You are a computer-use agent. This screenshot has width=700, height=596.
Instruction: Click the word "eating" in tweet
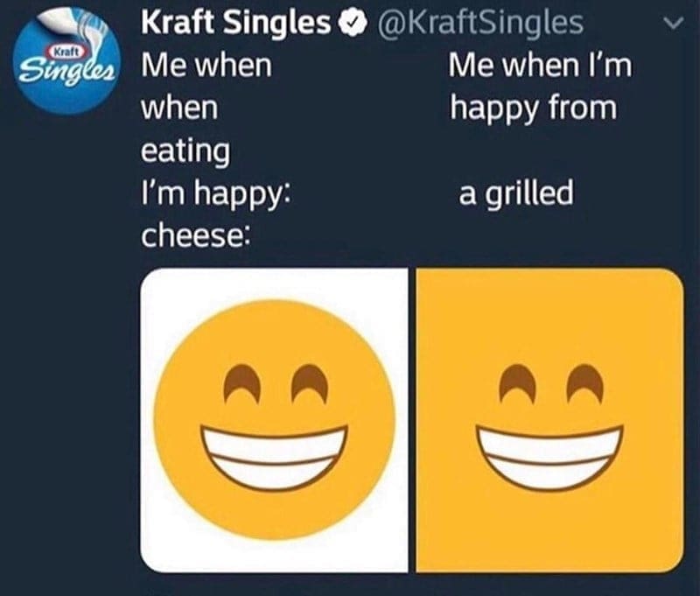185,151
